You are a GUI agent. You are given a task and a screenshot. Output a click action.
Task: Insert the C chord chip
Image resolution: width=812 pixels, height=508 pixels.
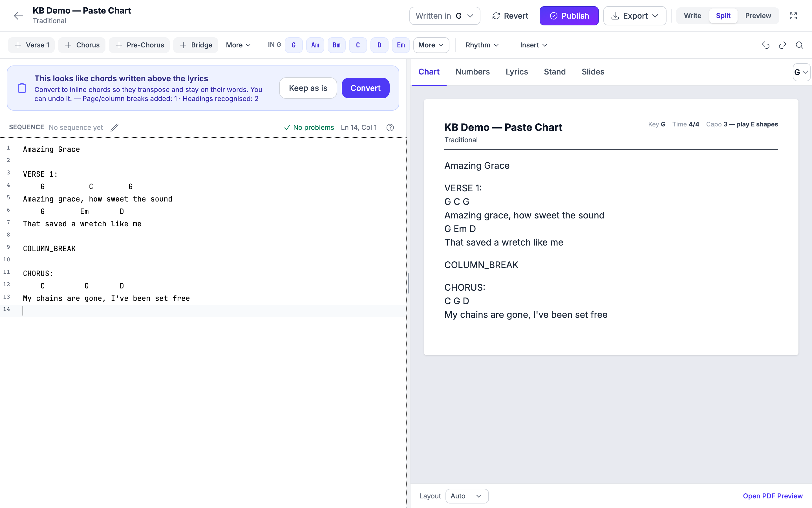point(358,45)
